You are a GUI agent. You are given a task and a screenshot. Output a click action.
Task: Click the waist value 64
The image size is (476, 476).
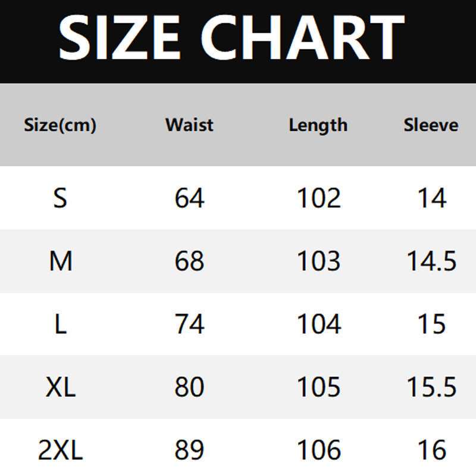[x=189, y=198]
